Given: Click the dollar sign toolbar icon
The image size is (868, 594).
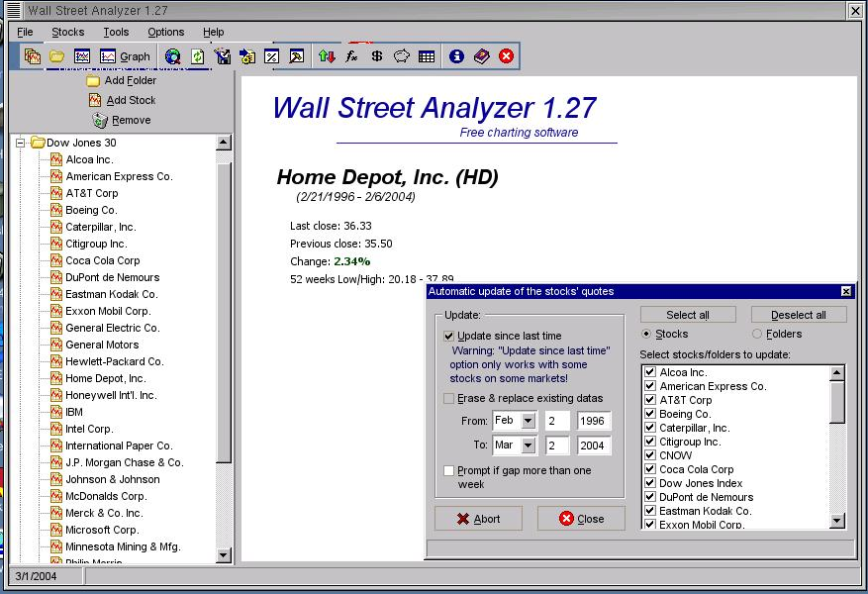Looking at the screenshot, I should click(376, 56).
